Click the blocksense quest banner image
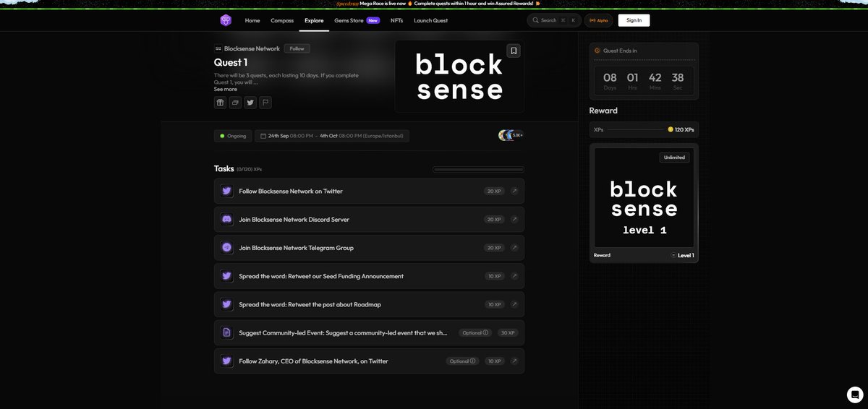 [x=459, y=76]
